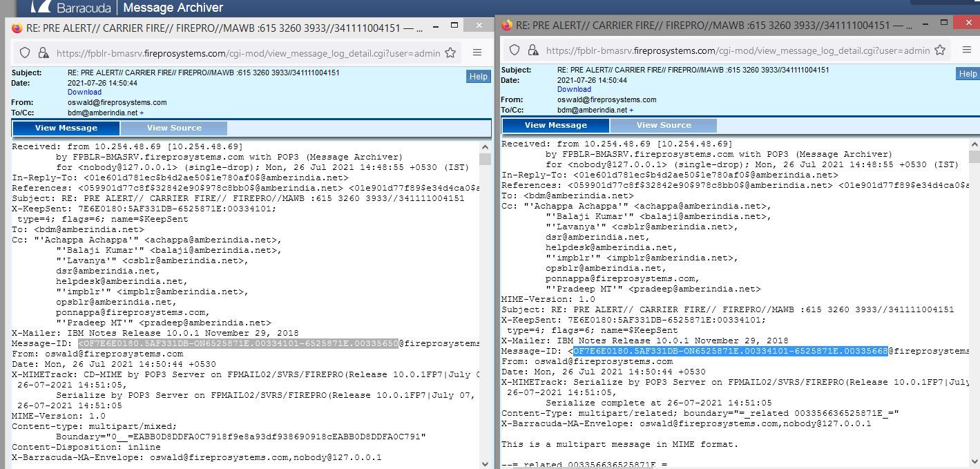This screenshot has width=980, height=469.
Task: Open the right window's hamburger application menu
Action: coord(967,50)
